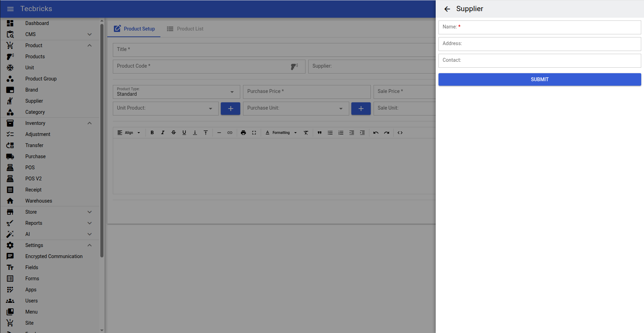Toggle italic formatting in editor

click(x=163, y=133)
